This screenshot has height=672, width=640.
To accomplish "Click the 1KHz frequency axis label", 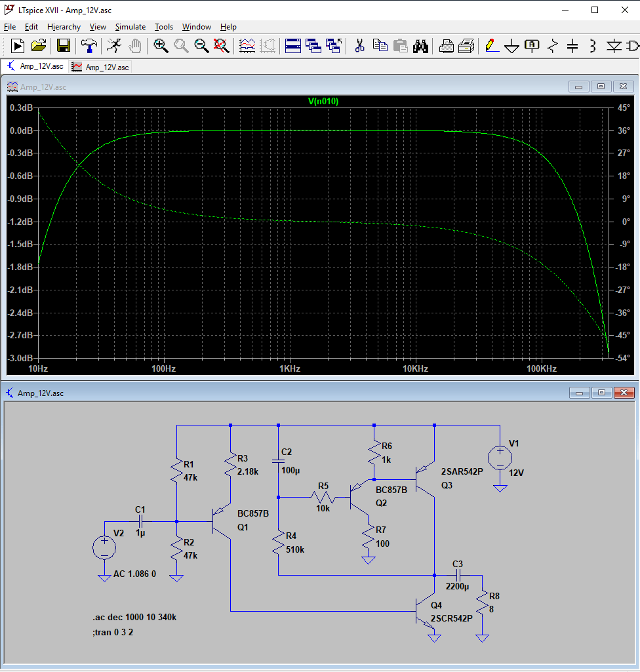I will click(290, 368).
